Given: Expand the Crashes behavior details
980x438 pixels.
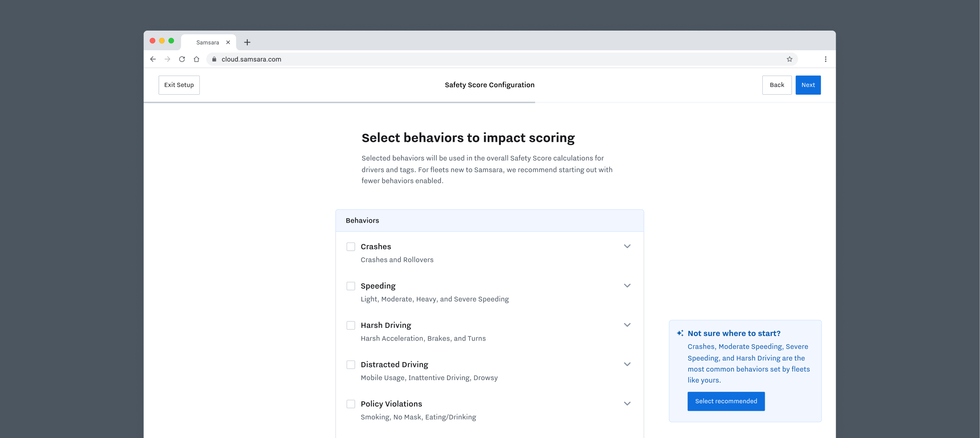Looking at the screenshot, I should 627,246.
